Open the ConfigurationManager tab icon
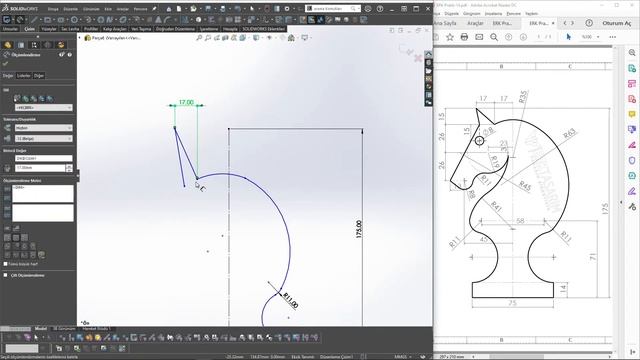 [x=34, y=45]
